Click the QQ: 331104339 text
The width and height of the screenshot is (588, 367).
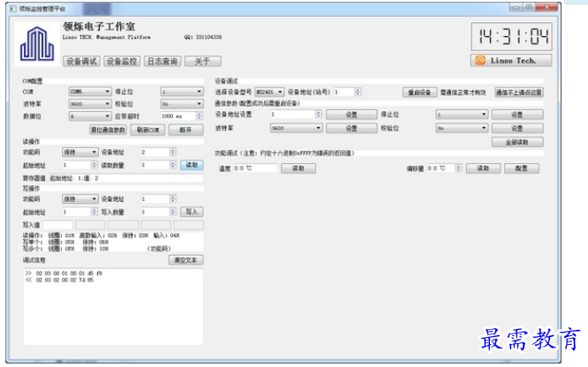click(203, 37)
